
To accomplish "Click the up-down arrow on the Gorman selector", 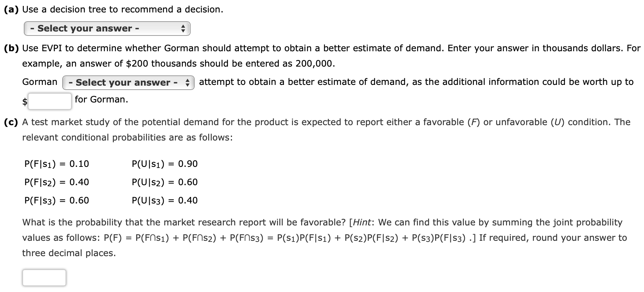I will [x=187, y=82].
